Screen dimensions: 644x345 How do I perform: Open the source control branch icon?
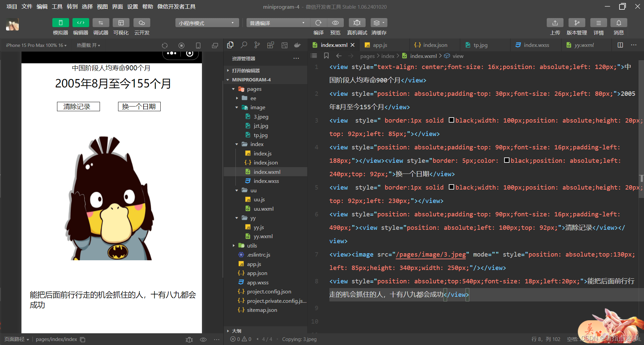coord(257,45)
